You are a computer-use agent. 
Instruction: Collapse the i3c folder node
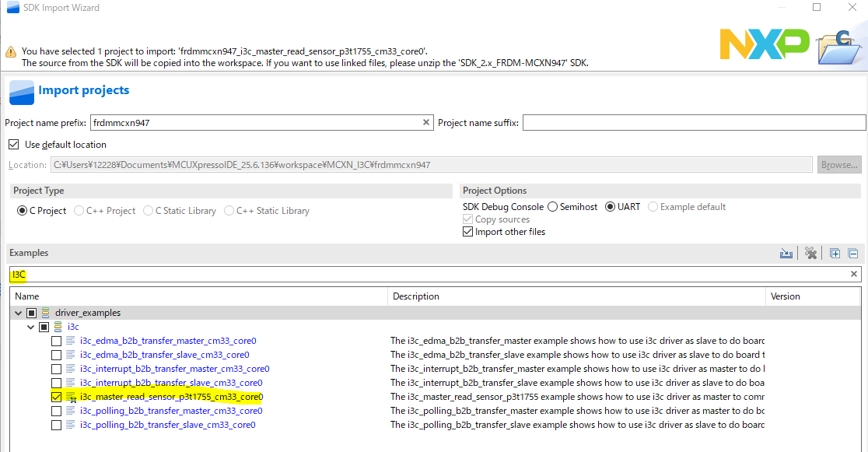(x=31, y=327)
